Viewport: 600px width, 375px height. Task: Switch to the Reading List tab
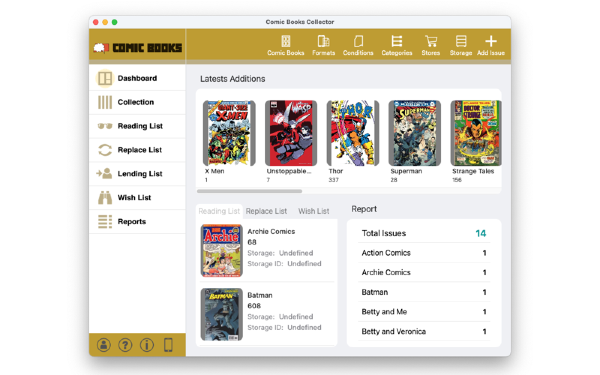(219, 211)
